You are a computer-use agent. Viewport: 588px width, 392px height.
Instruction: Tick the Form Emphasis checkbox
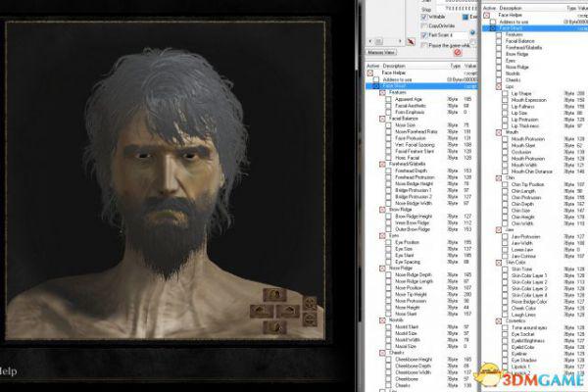tap(388, 112)
